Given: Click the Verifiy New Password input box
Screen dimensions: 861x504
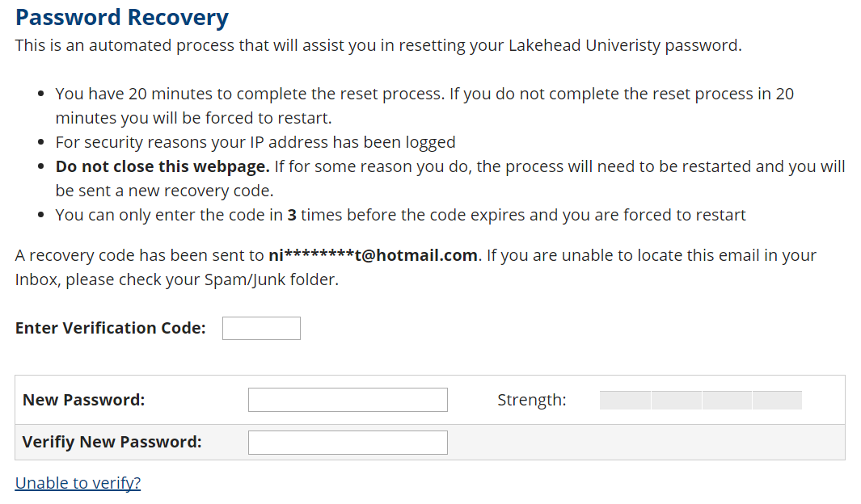Looking at the screenshot, I should (x=348, y=442).
